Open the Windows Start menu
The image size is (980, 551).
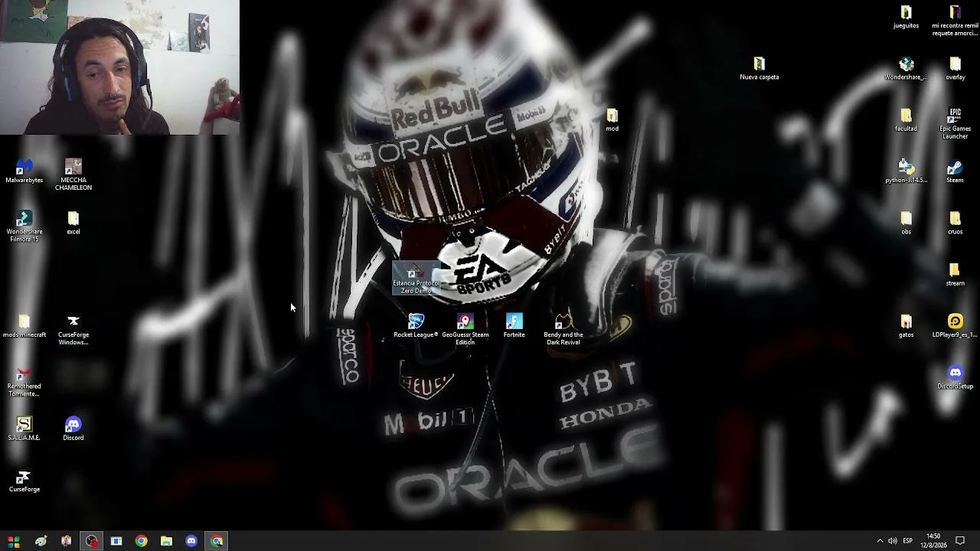pyautogui.click(x=14, y=541)
